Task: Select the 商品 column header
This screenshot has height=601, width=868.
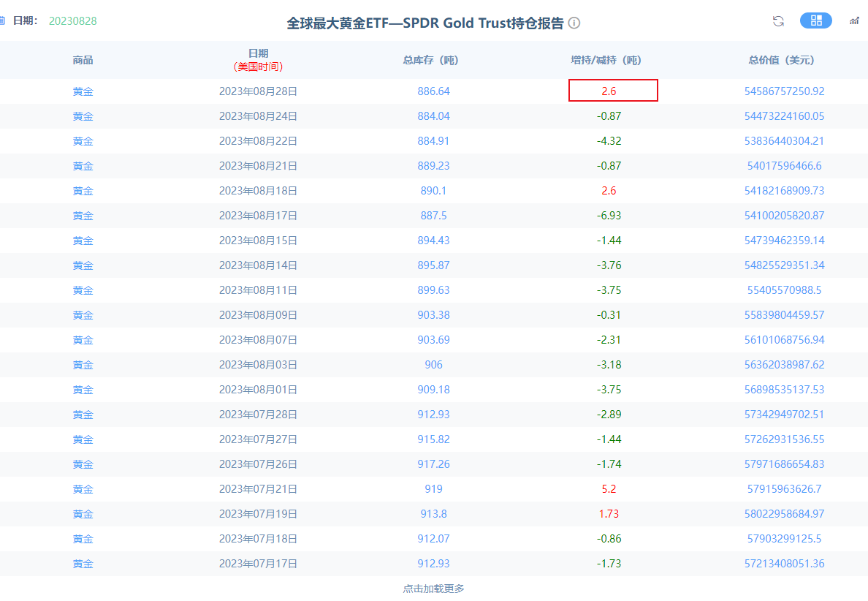Action: click(83, 61)
